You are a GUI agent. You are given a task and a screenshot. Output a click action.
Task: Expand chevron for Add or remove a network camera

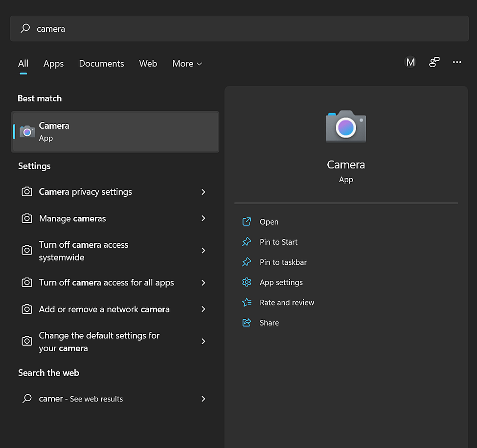point(203,309)
